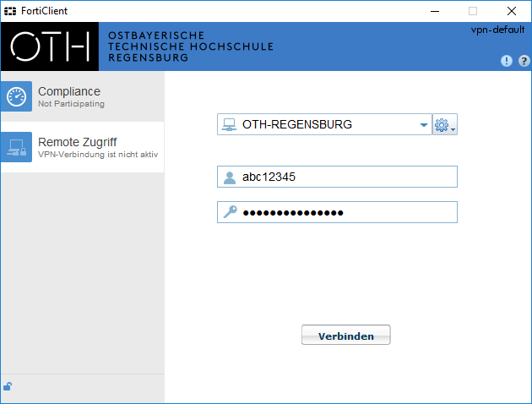Click the VPN settings gear icon
532x404 pixels.
pyautogui.click(x=441, y=125)
